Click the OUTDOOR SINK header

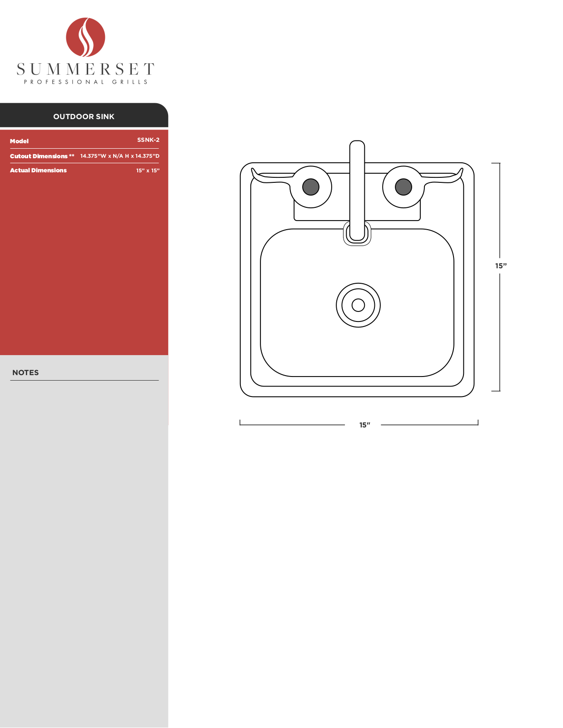[x=84, y=116]
